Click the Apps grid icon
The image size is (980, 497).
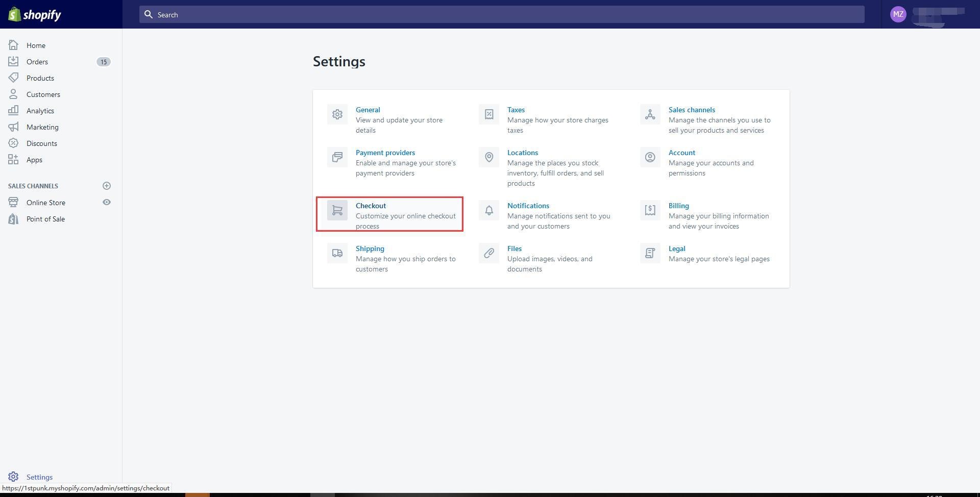[13, 159]
